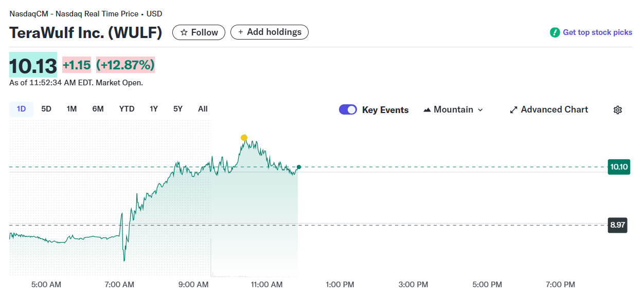Image resolution: width=644 pixels, height=297 pixels.
Task: Switch to YTD chart range
Action: pyautogui.click(x=127, y=109)
